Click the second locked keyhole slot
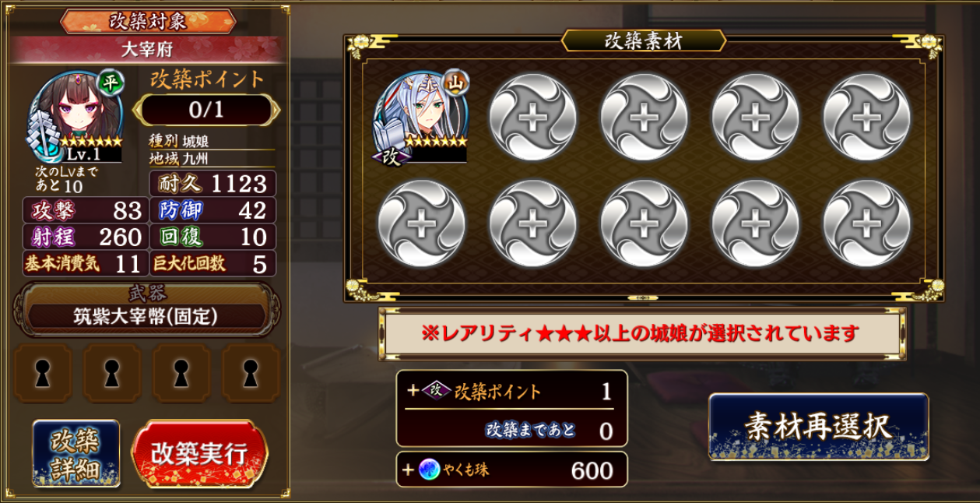980x503 pixels. click(112, 374)
